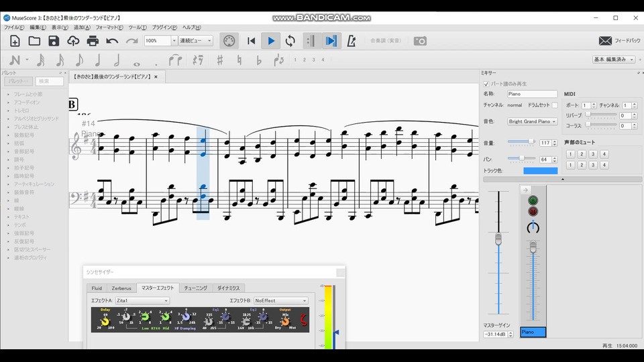The width and height of the screenshot is (644, 362).
Task: Save the score with the floppy icon
Action: 54,41
